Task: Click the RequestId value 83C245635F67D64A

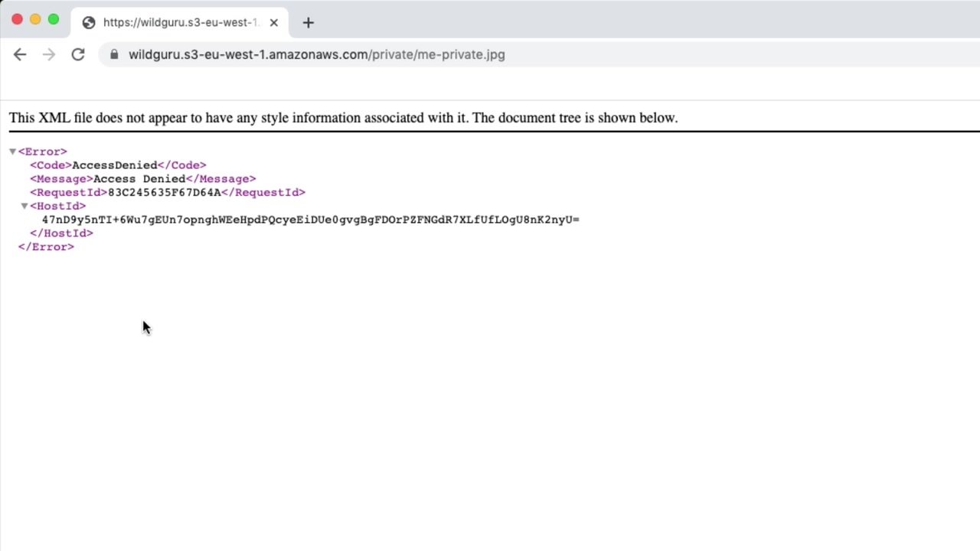Action: [x=165, y=193]
